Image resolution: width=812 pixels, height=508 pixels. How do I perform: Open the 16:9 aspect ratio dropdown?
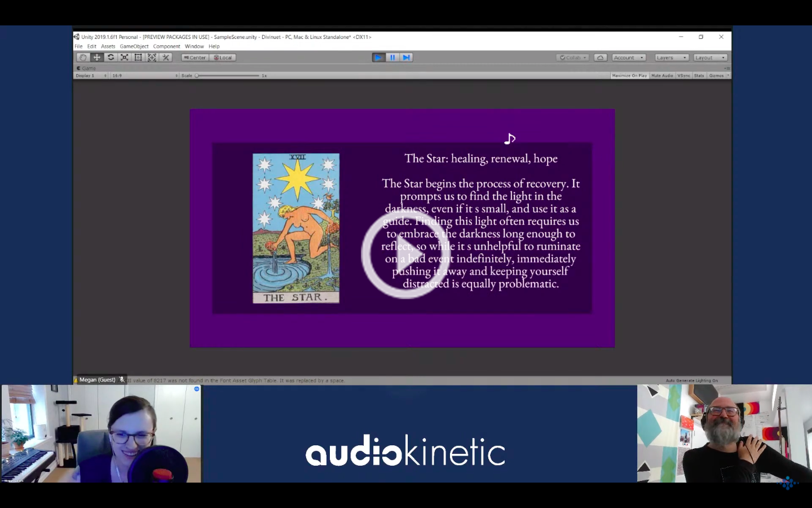click(x=145, y=76)
